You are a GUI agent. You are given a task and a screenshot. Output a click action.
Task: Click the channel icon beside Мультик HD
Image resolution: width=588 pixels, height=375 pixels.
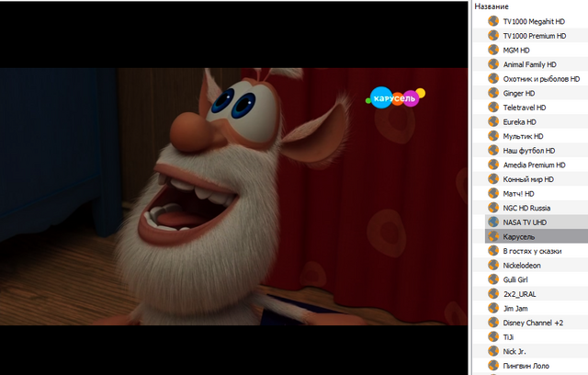[493, 136]
